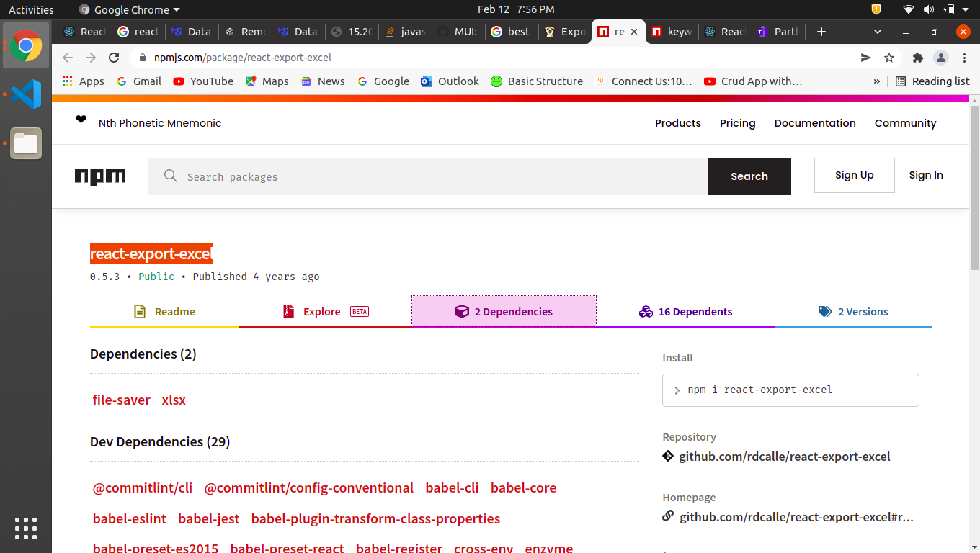Go forward in browser history
980x553 pixels.
[x=91, y=58]
